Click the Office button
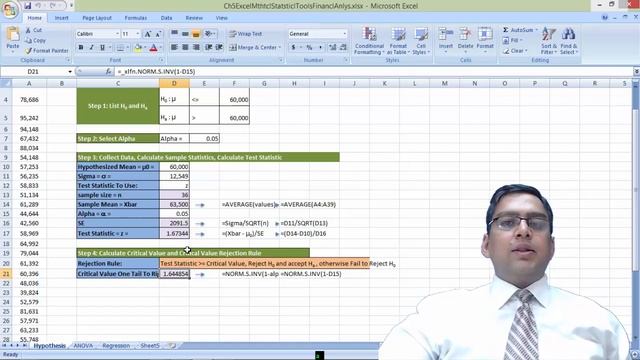This screenshot has width=640, height=360. pyautogui.click(x=9, y=9)
